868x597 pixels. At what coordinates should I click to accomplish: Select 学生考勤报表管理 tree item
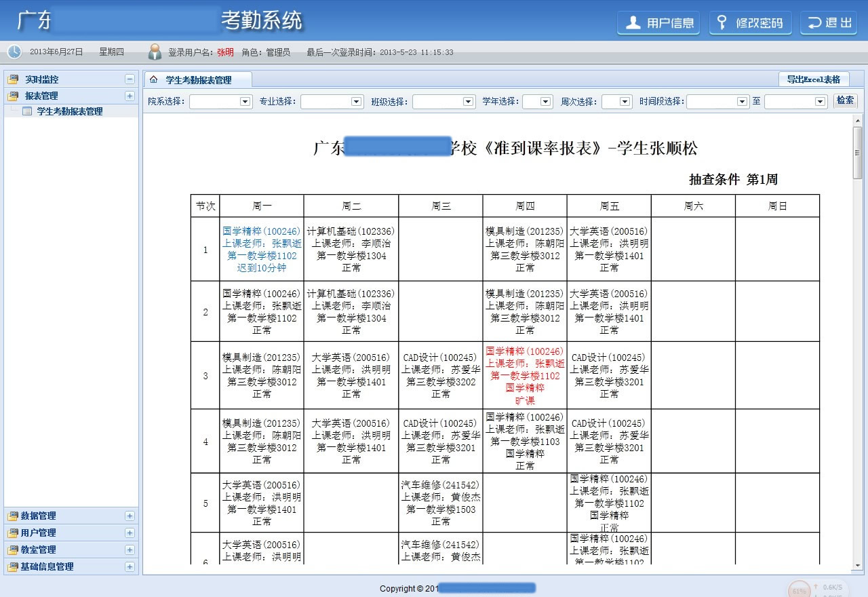69,111
